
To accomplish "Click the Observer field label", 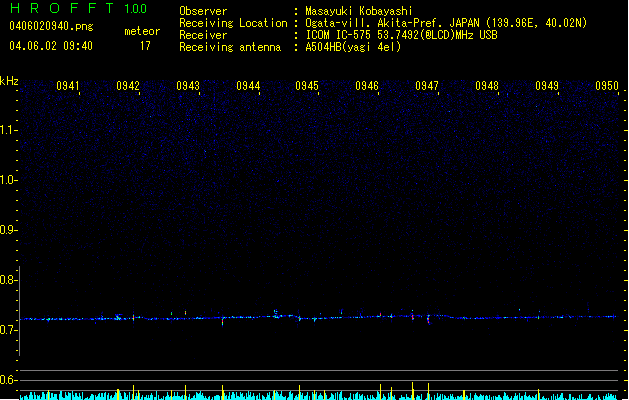I will coord(203,11).
